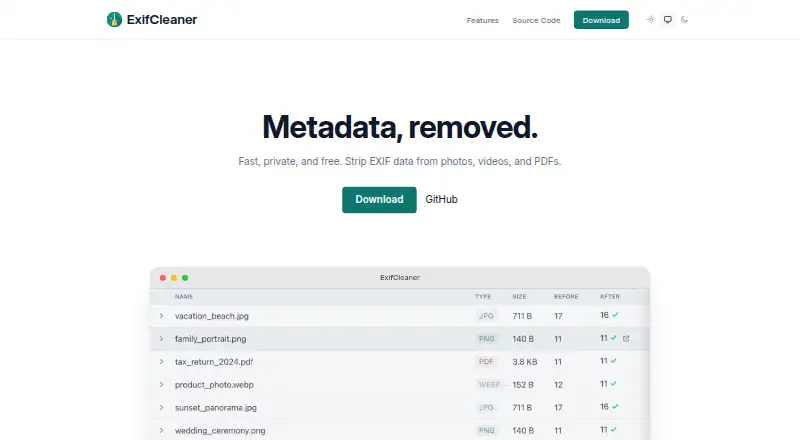The image size is (800, 440).
Task: Click green maximize dot of ExifCleaner window
Action: (x=185, y=278)
